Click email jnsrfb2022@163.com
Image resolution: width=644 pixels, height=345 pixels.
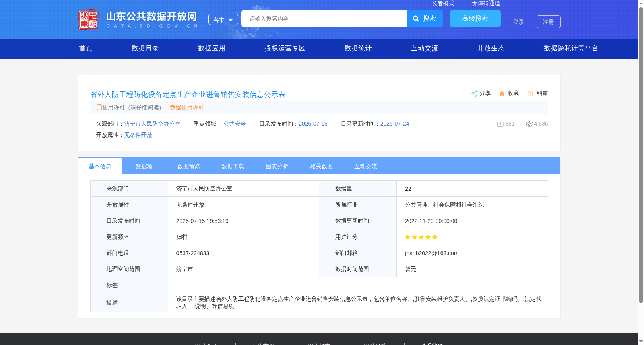[x=432, y=253]
